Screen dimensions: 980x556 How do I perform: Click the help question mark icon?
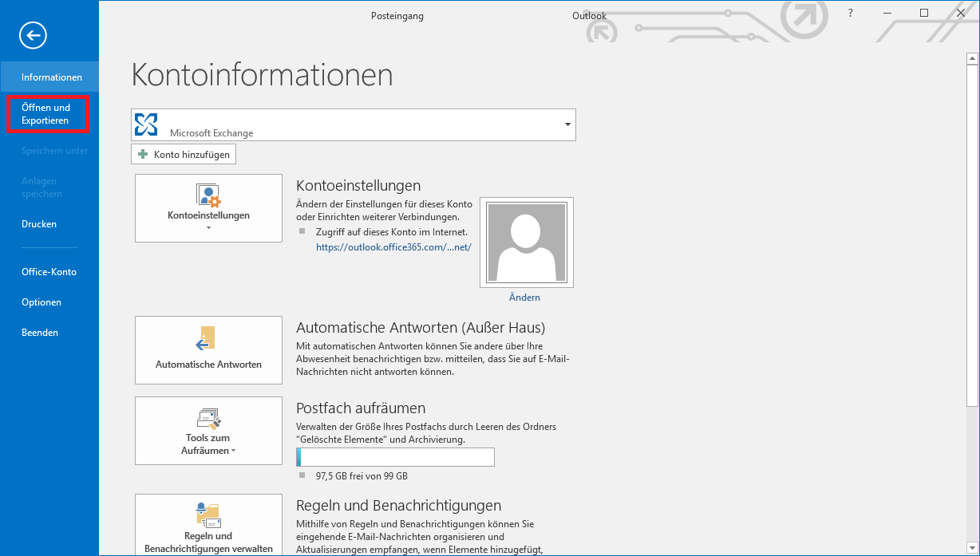(851, 14)
